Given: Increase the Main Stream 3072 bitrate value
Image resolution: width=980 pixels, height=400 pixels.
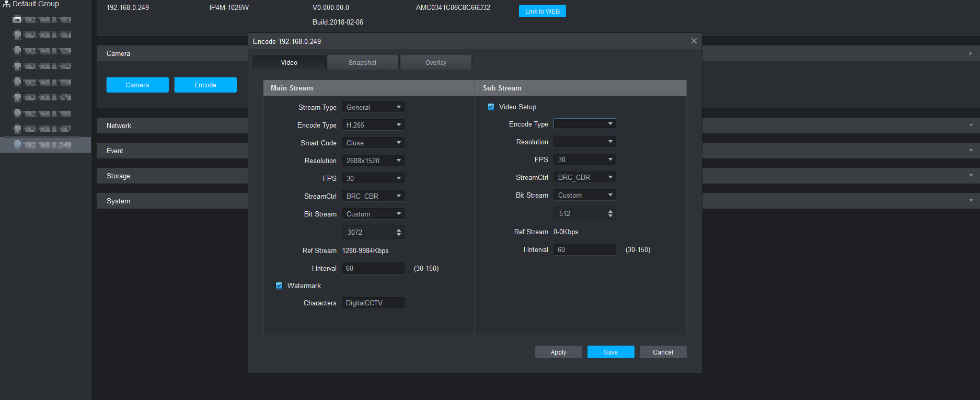Looking at the screenshot, I should pyautogui.click(x=399, y=230).
